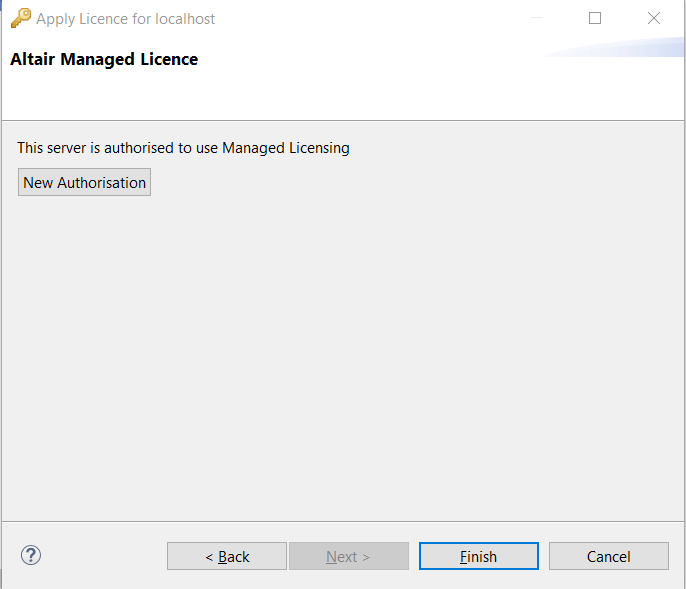
Task: Click the empty footer area beside the help icon
Action: [x=103, y=556]
